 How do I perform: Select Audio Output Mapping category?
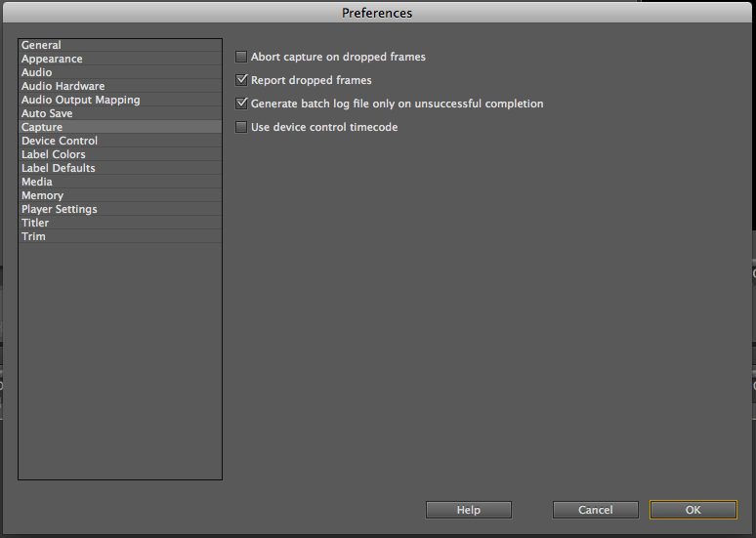pos(120,100)
